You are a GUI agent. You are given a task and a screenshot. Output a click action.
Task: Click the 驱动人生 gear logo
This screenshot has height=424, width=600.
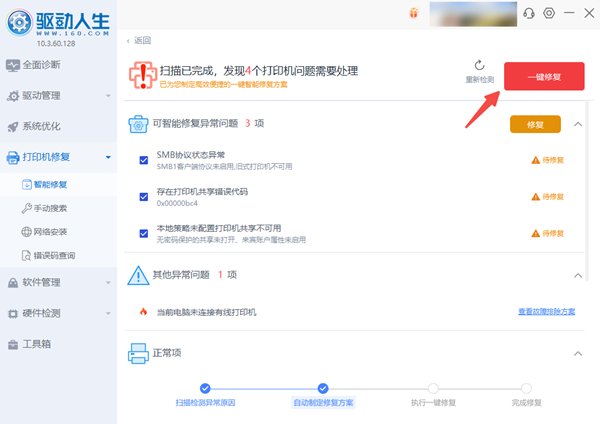pos(19,23)
